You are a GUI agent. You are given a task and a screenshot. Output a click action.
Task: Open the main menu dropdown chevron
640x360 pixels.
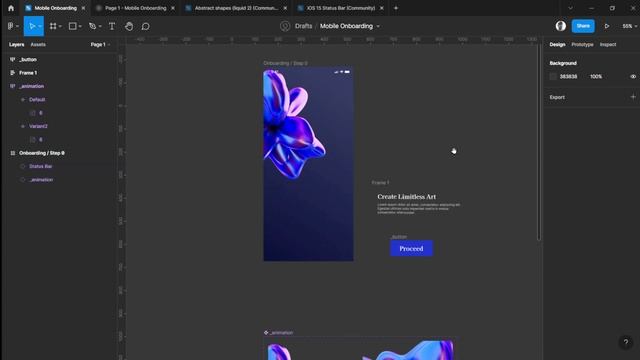click(17, 27)
